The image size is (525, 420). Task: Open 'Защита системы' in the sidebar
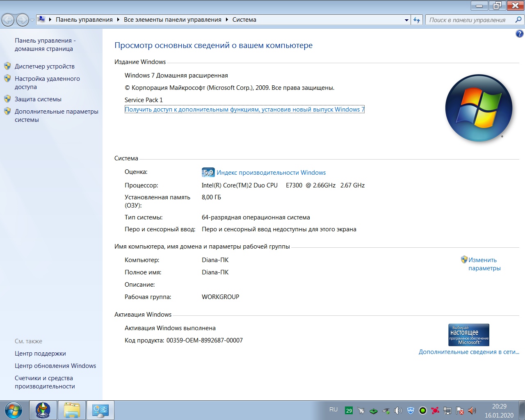38,99
